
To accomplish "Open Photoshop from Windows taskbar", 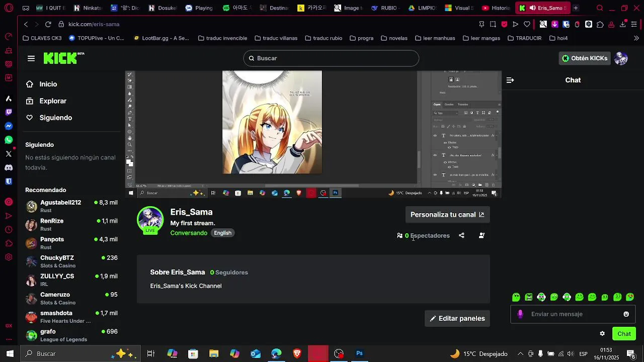I will [359, 353].
